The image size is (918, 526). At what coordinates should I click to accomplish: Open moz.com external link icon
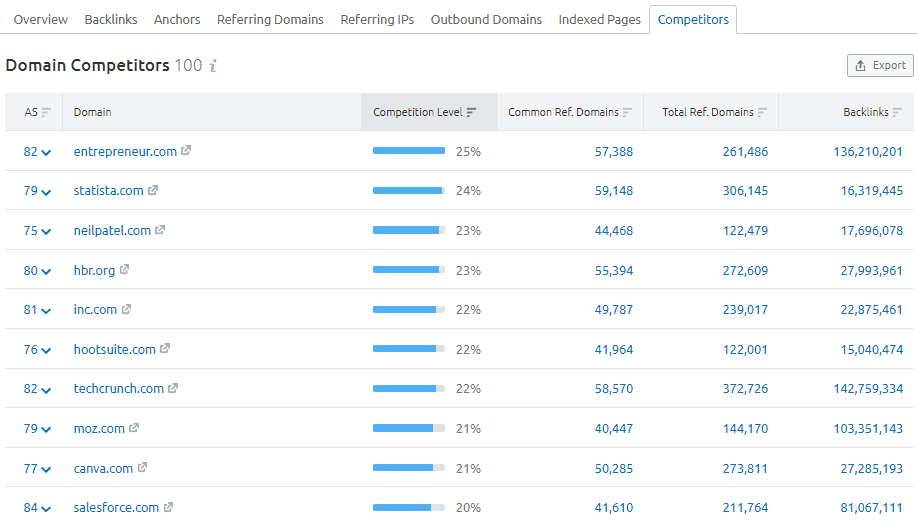(134, 428)
